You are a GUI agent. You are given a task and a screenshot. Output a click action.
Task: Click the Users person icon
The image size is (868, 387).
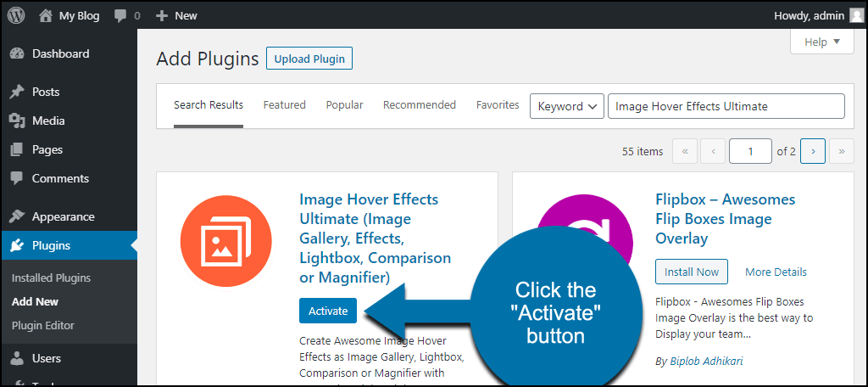[x=17, y=359]
